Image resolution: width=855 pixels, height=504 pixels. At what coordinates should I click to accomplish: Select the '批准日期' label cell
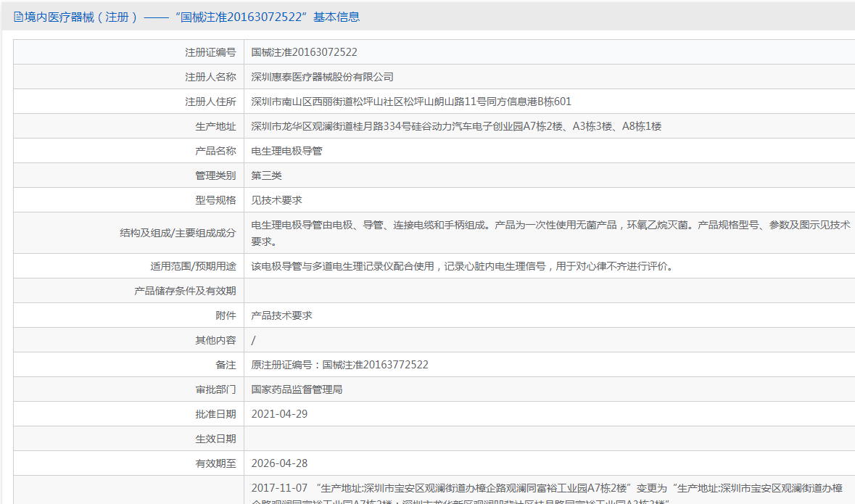pyautogui.click(x=128, y=414)
